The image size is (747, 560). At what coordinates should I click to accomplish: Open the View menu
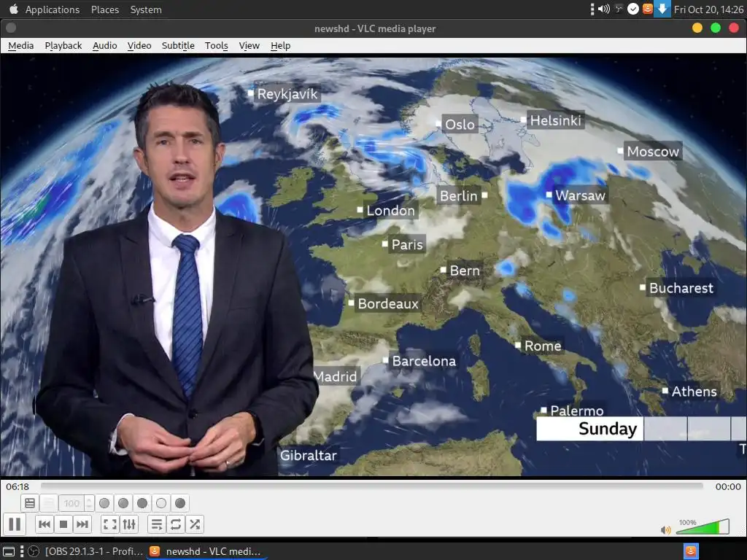click(x=249, y=46)
